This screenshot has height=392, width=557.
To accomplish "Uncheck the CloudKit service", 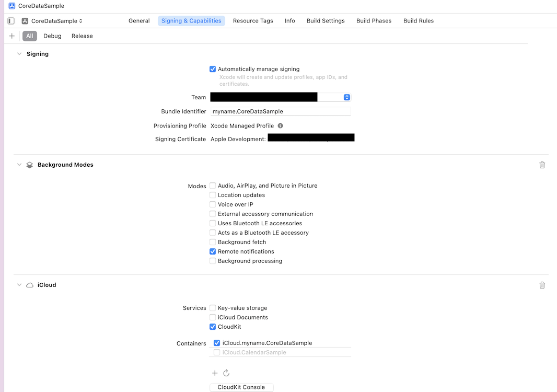I will (x=213, y=327).
